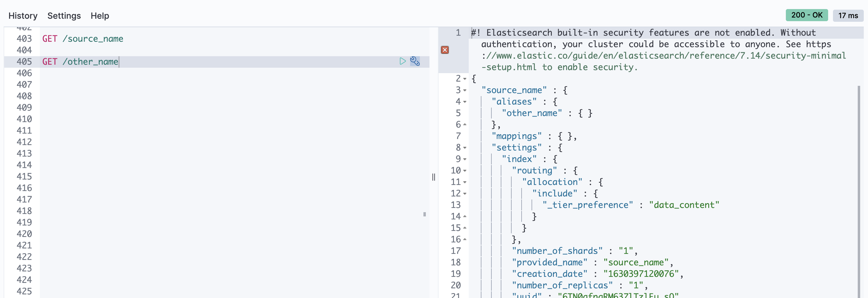Click the "number_of_shards" key

[x=557, y=251]
